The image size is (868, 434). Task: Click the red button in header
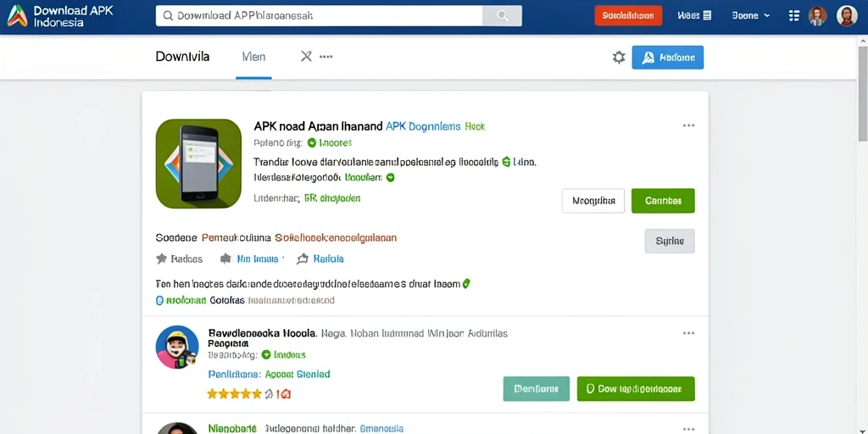tap(628, 16)
